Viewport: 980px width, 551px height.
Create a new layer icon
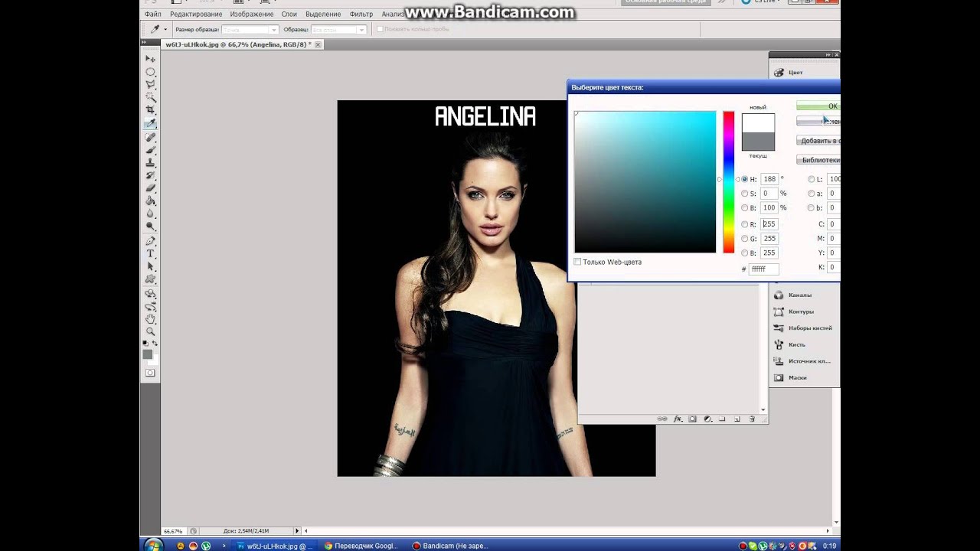click(x=737, y=419)
